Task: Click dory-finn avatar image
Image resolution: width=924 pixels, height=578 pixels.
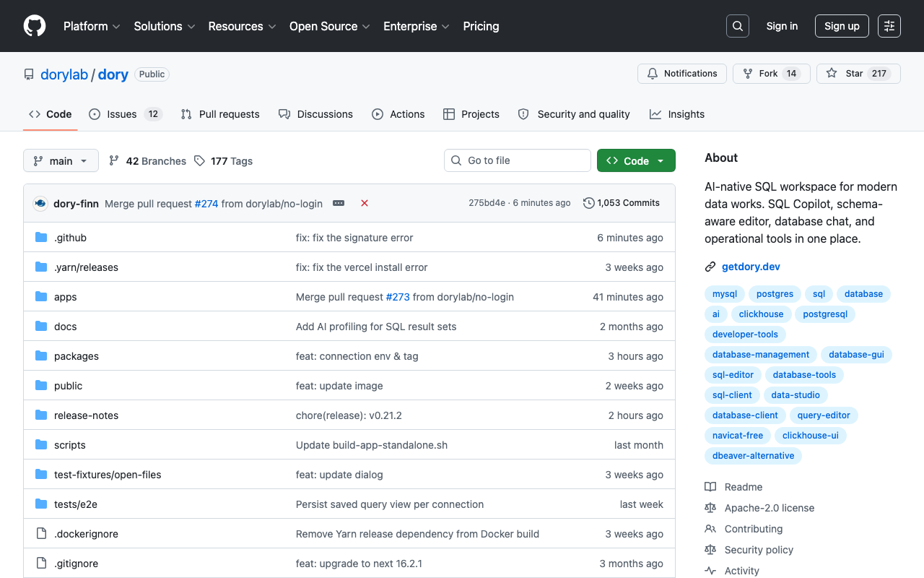Action: (x=40, y=204)
